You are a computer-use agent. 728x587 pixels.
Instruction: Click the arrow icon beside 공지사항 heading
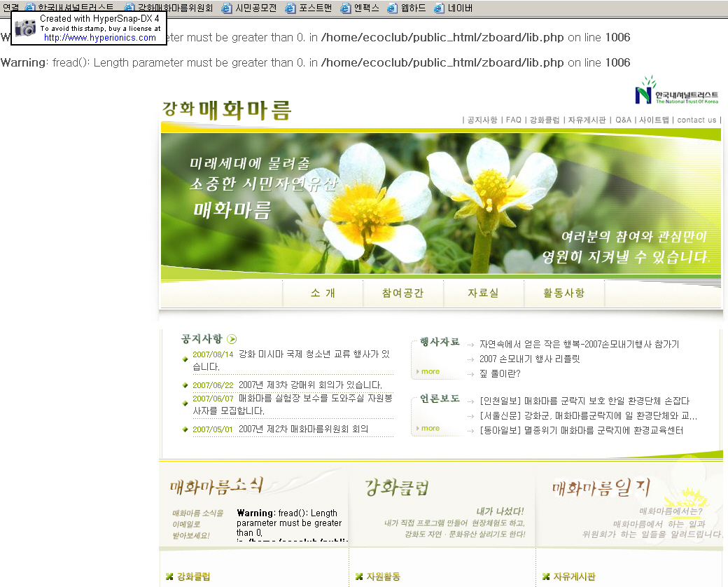coord(232,339)
